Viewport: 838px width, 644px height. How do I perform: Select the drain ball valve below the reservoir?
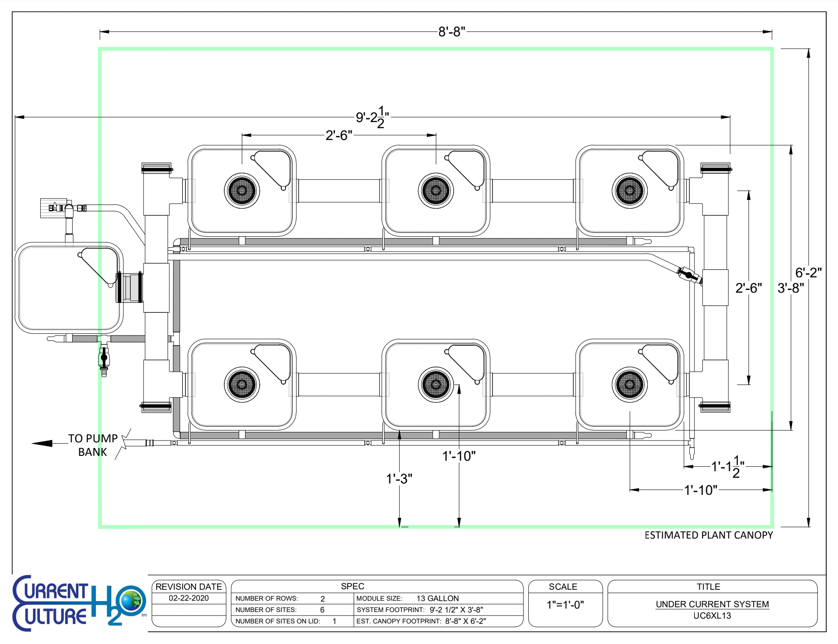point(104,358)
